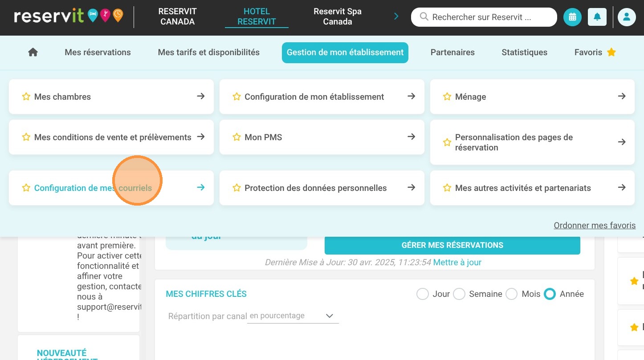
Task: Open the 'en pourcentage' dropdown
Action: (x=293, y=316)
